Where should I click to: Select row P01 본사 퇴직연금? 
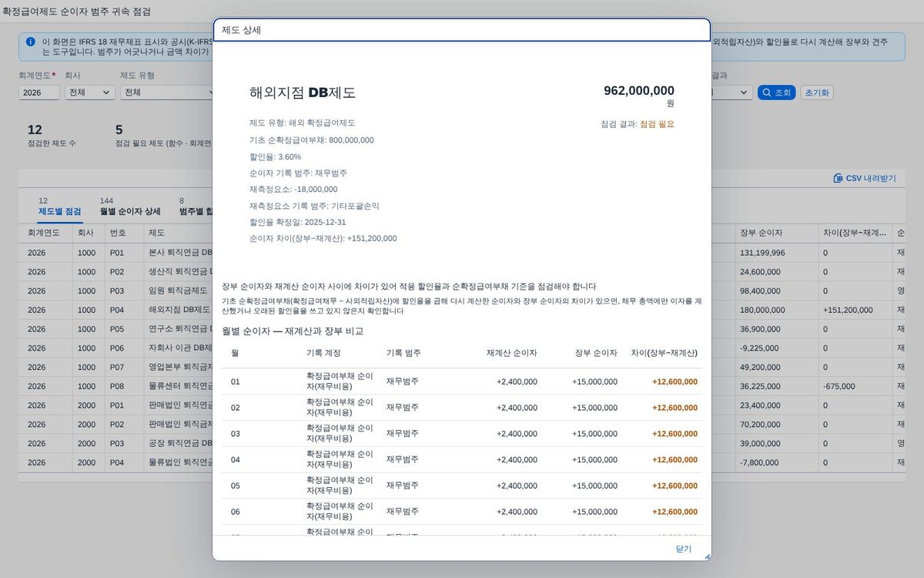[462, 253]
